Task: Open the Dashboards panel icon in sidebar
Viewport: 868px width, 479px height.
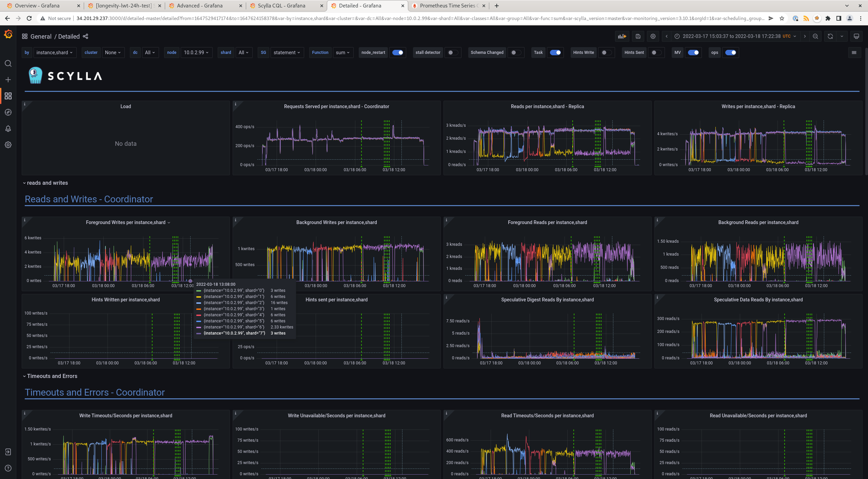Action: tap(8, 96)
